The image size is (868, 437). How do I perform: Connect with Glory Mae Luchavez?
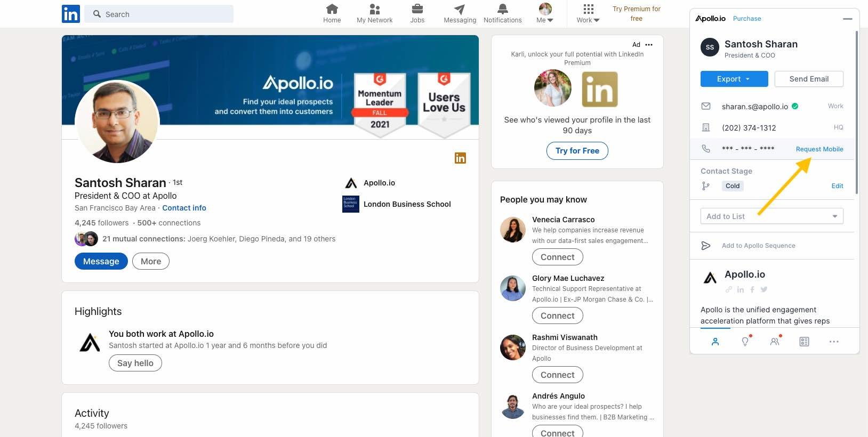[558, 315]
